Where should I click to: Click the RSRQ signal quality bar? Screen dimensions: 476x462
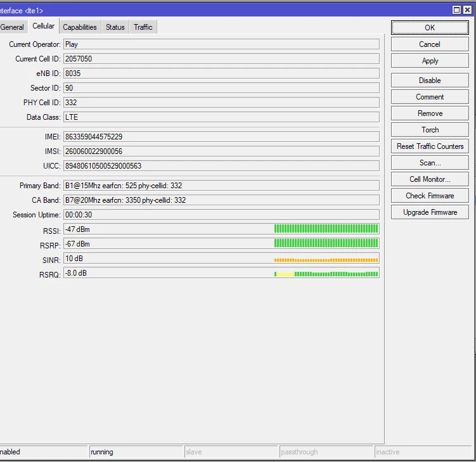[x=326, y=274]
